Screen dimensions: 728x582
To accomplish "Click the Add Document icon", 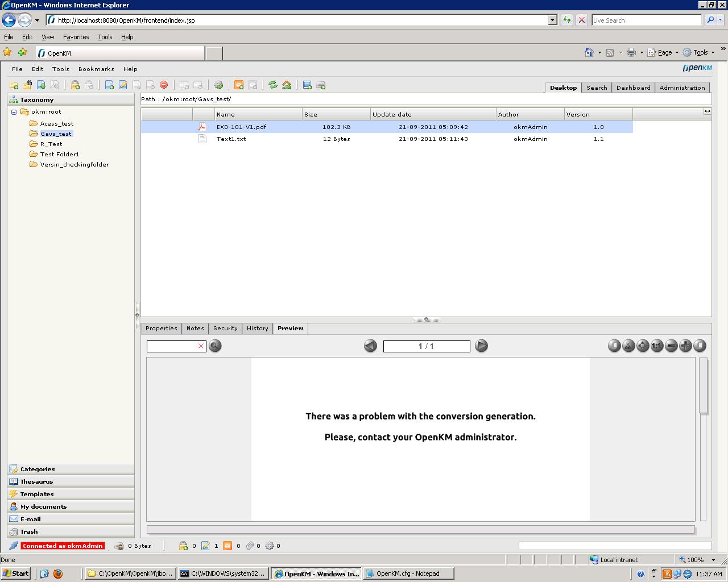I will click(41, 85).
